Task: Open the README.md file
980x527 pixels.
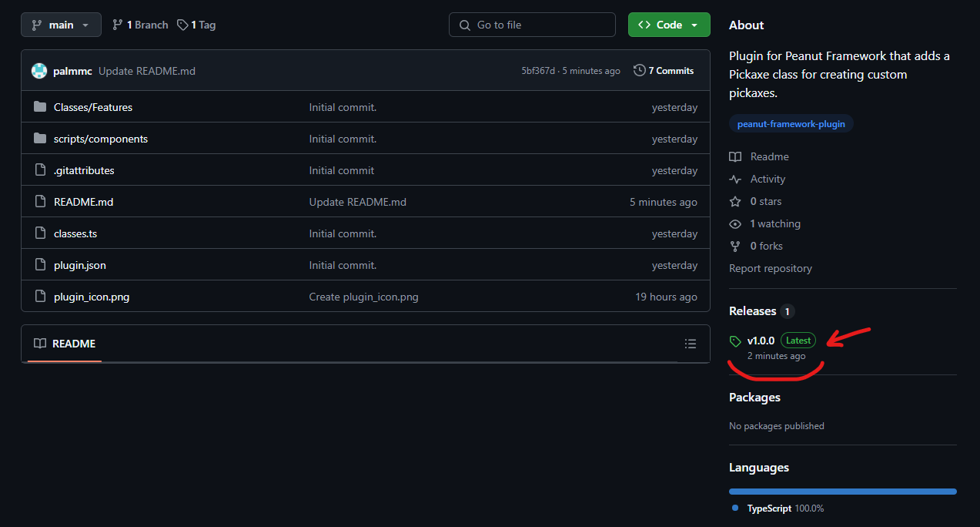Action: (x=83, y=202)
